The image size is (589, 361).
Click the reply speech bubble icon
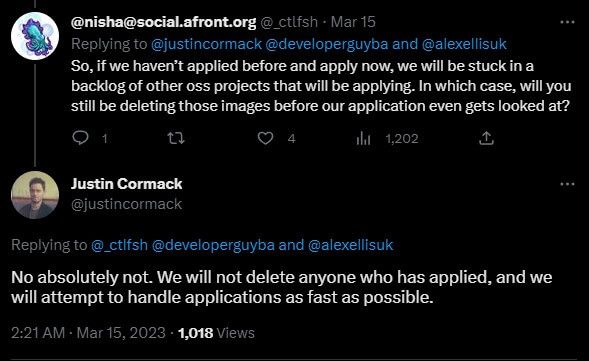click(x=80, y=138)
